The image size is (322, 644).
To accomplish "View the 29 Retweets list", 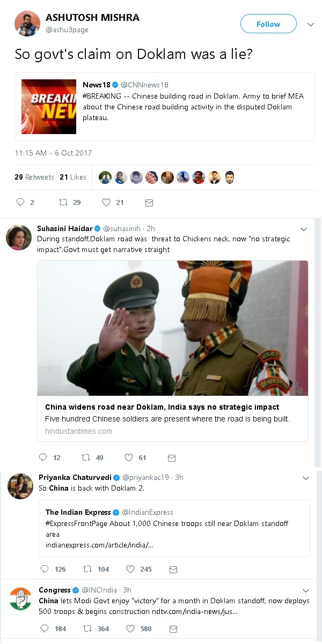I will pos(34,177).
